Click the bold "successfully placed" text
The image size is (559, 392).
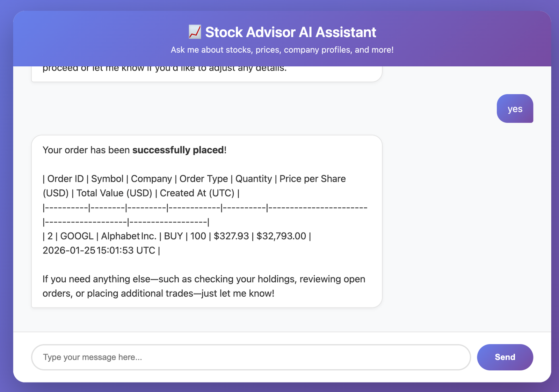[178, 150]
